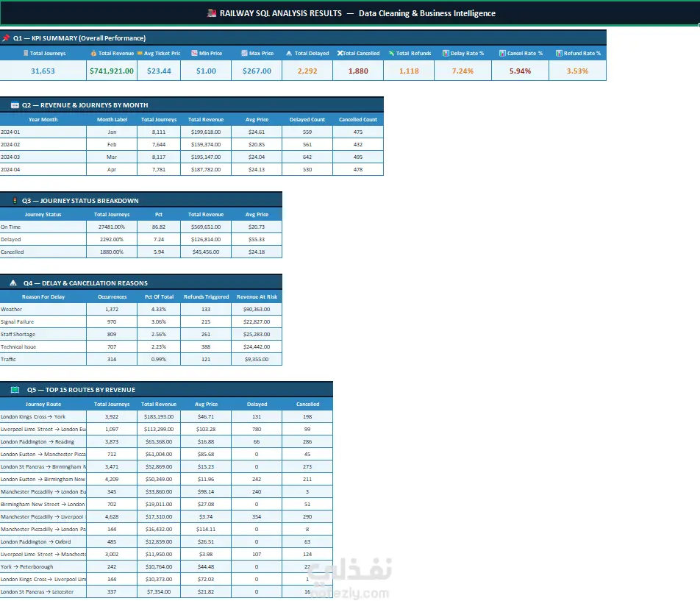Viewport: 700px width, 601px height.
Task: Click the chart icon beside Max Price
Action: coord(244,53)
